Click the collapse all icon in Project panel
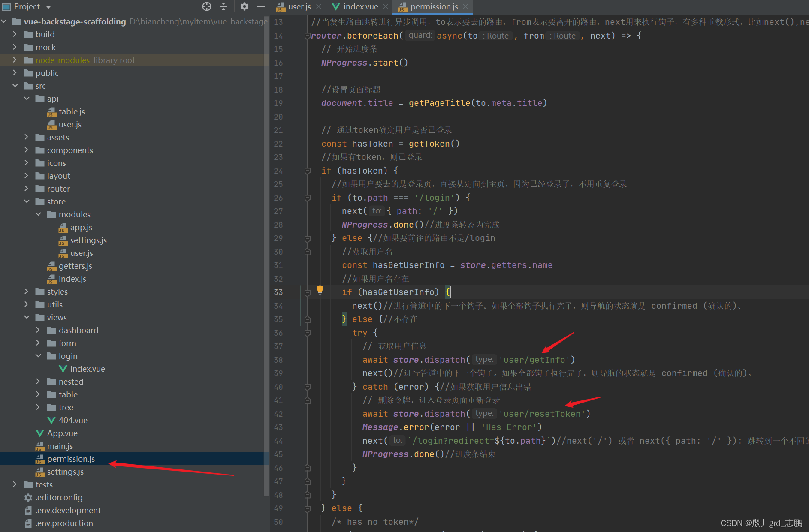 (x=223, y=6)
